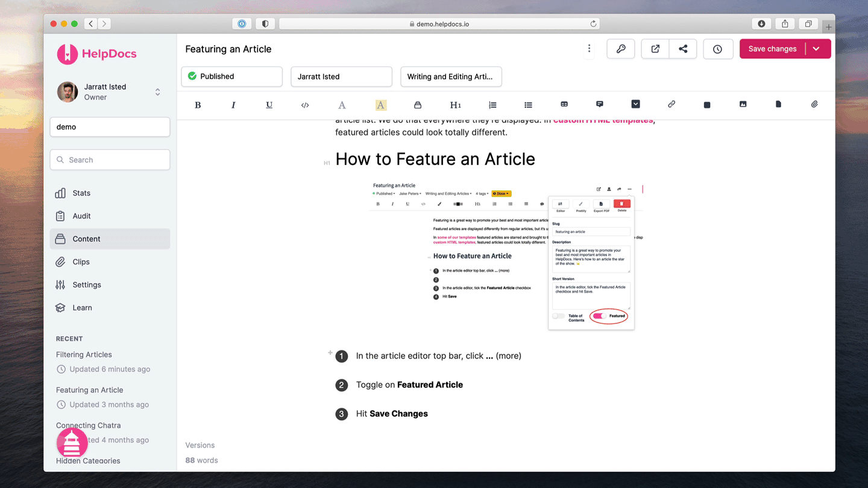Attach a file with paperclip icon

(x=814, y=104)
